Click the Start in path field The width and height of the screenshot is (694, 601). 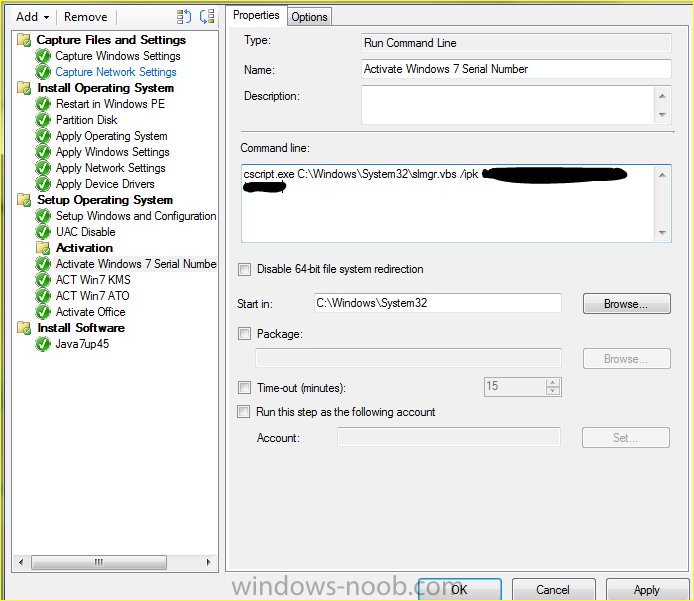[x=438, y=303]
